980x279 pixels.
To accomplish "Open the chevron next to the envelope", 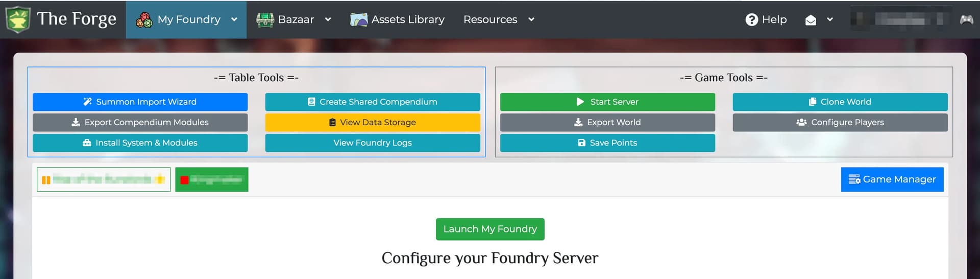I will [830, 19].
